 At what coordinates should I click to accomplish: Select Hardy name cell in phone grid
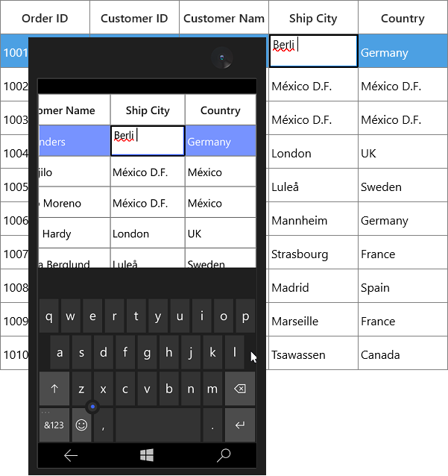[75, 233]
